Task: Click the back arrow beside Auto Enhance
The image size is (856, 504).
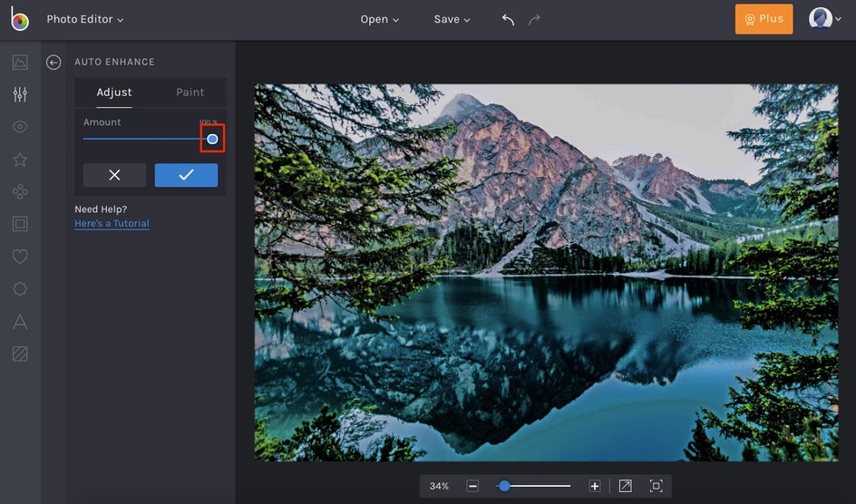Action: [x=53, y=63]
